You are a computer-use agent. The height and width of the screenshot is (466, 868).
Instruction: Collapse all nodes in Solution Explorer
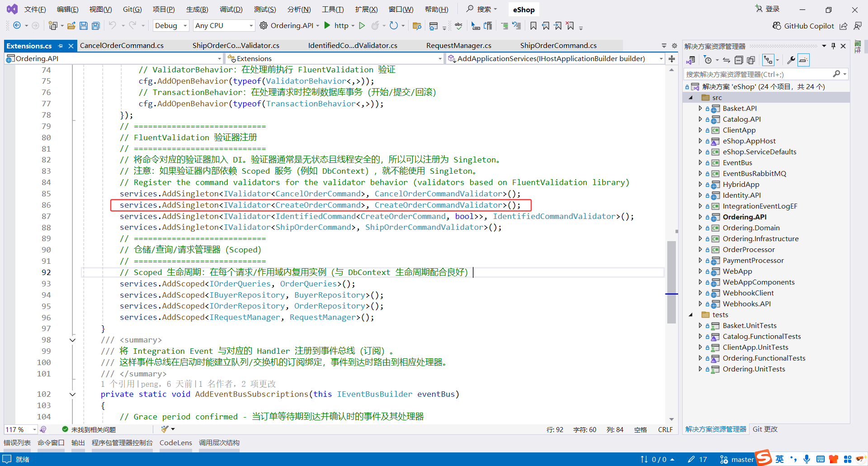click(739, 60)
